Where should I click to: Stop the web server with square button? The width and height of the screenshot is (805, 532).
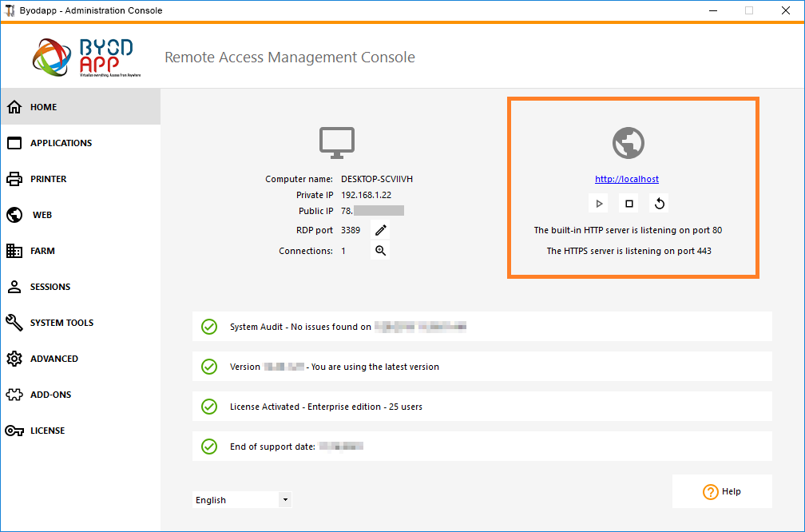tap(629, 204)
